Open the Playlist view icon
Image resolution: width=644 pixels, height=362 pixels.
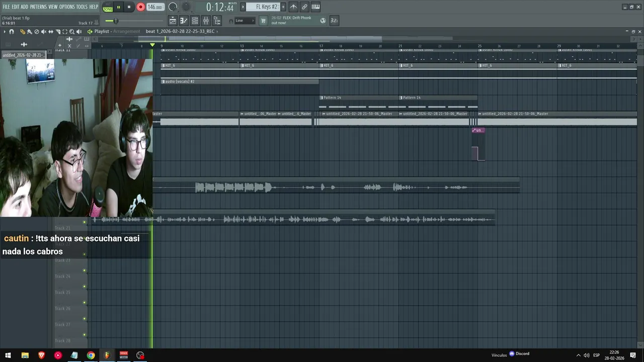173,21
